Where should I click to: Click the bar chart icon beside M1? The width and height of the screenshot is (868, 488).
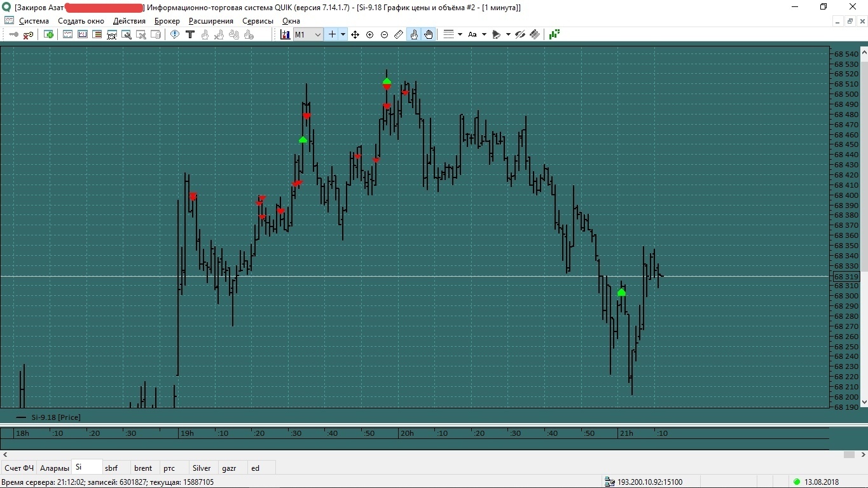(285, 34)
